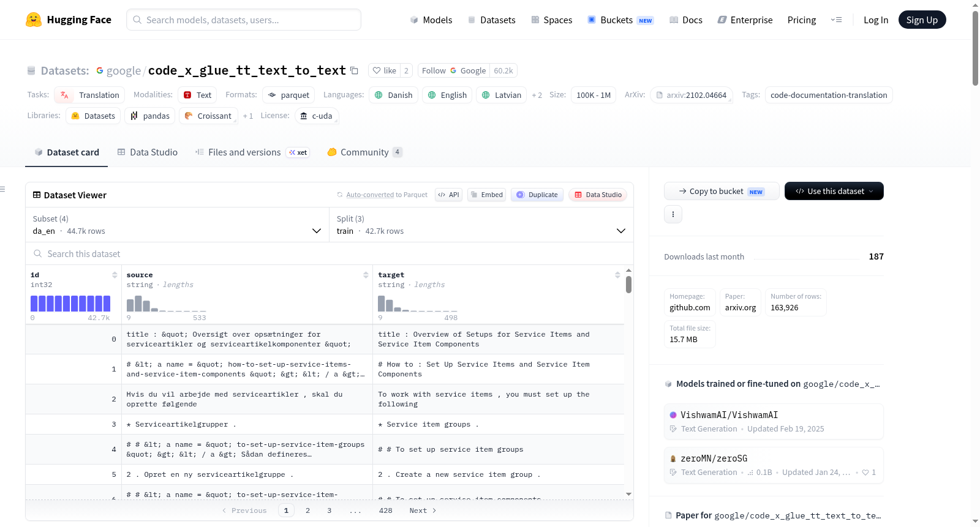Open the arxiv:2102.04664 tag
This screenshot has width=980, height=527.
(x=691, y=95)
